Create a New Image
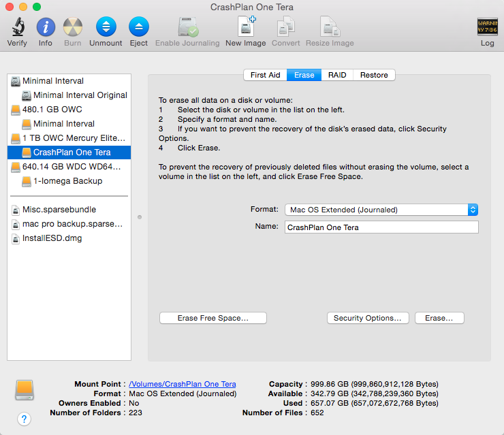The width and height of the screenshot is (504, 435). click(246, 26)
